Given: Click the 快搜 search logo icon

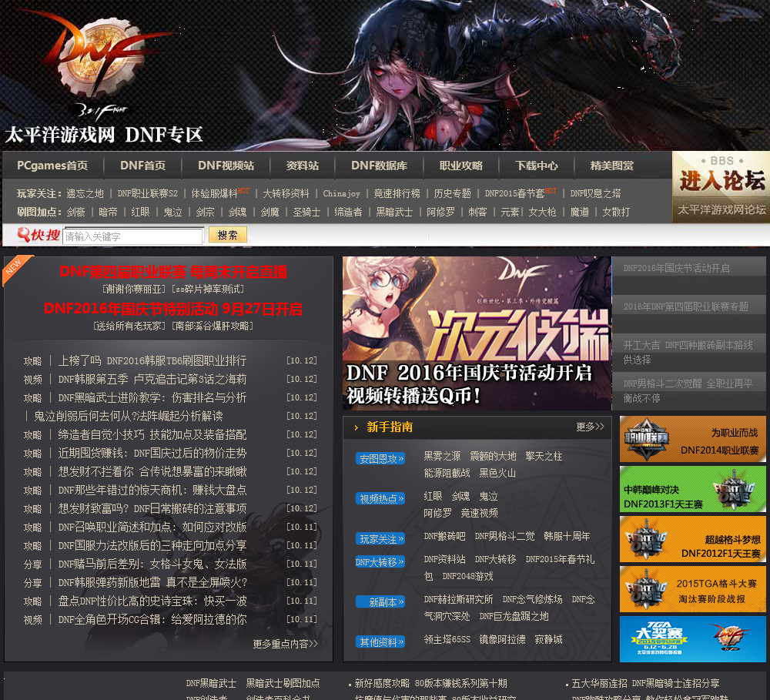Looking at the screenshot, I should click(x=38, y=236).
